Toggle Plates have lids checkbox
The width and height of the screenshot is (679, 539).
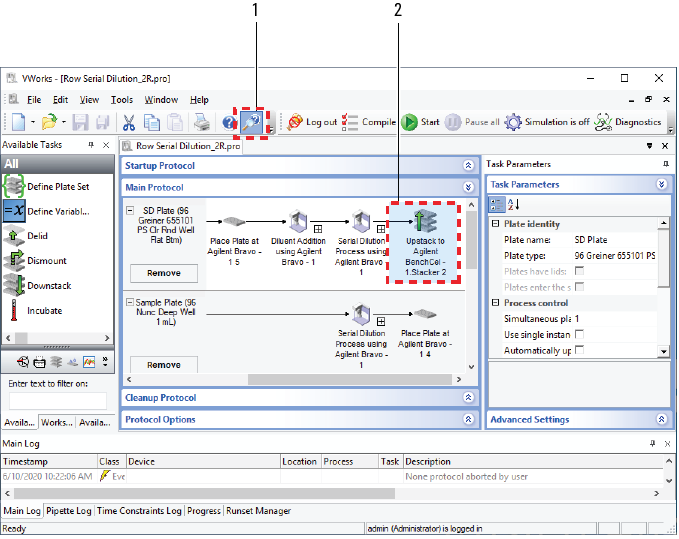pos(579,271)
